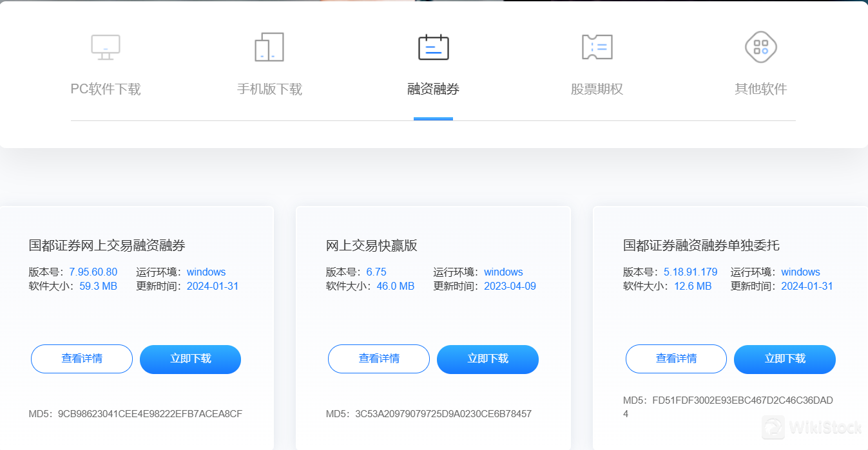Click the 手机版下载 phone devices icon
Viewport: 868px width, 450px height.
click(269, 47)
